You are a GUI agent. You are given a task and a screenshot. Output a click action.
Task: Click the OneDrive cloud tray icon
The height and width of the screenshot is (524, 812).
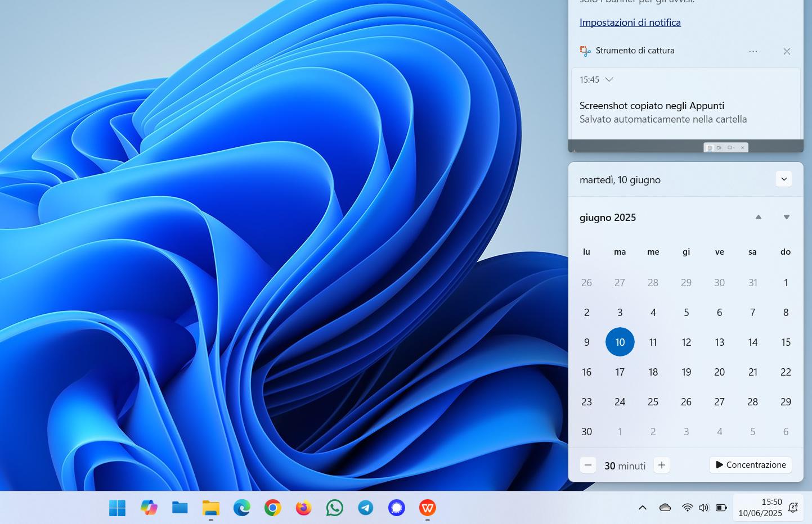coord(665,508)
